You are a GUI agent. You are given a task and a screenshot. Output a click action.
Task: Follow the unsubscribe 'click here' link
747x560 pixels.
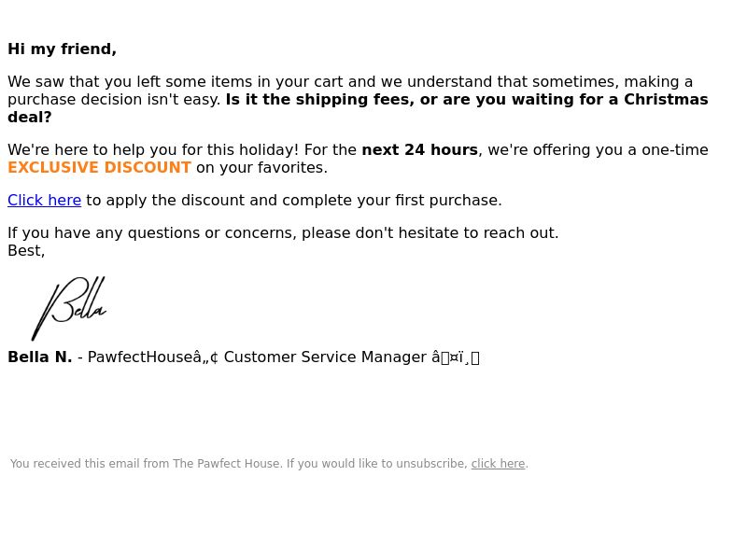coord(498,464)
